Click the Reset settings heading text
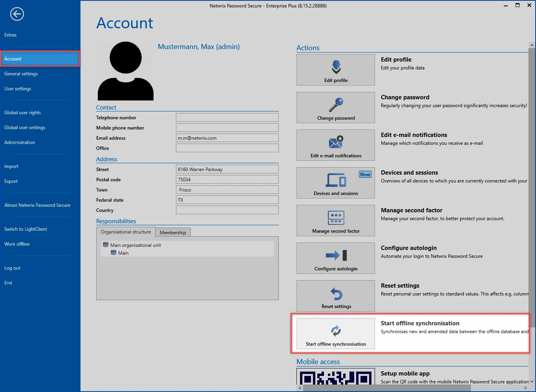536x392 pixels. point(400,286)
